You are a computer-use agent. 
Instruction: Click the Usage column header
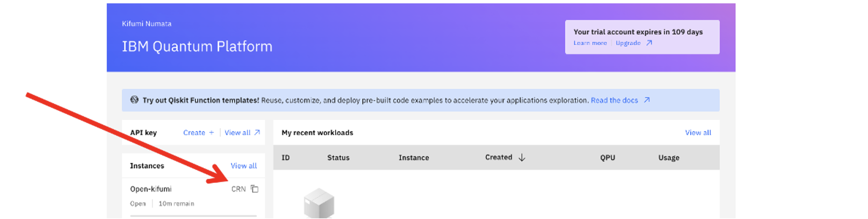tap(669, 157)
